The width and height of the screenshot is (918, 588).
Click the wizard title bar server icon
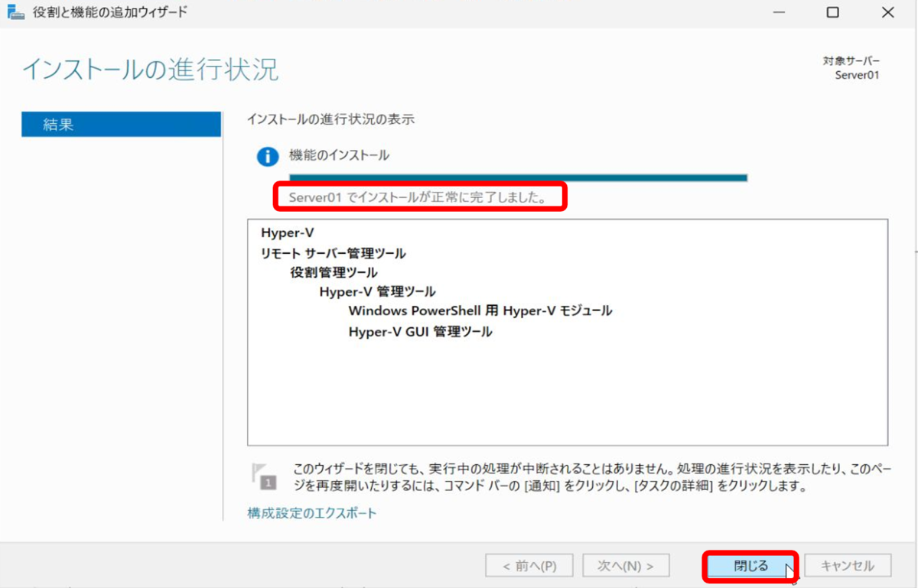pos(16,13)
